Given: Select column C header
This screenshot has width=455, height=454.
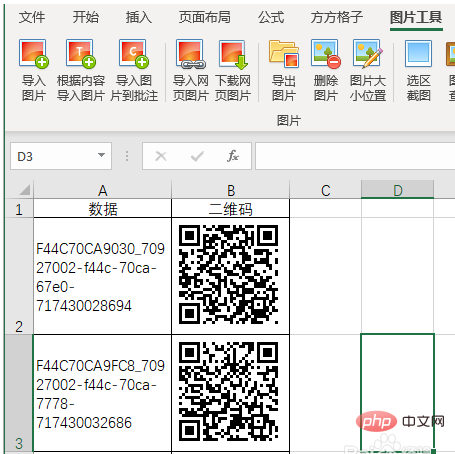Looking at the screenshot, I should click(325, 190).
